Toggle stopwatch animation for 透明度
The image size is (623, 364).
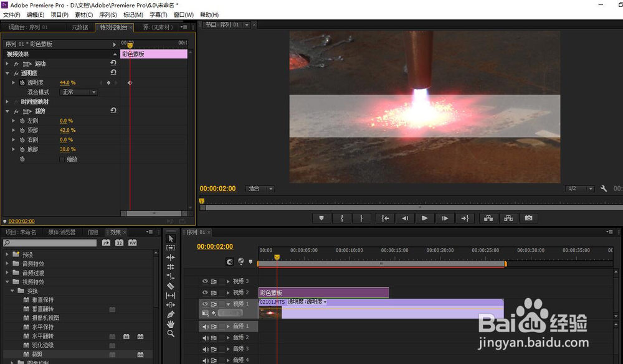click(x=22, y=83)
